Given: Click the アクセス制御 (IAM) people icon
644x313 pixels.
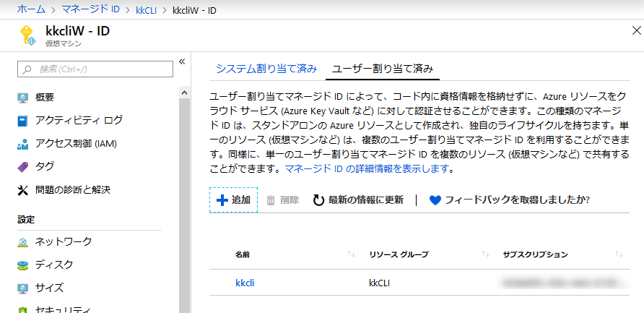Looking at the screenshot, I should pos(23,144).
